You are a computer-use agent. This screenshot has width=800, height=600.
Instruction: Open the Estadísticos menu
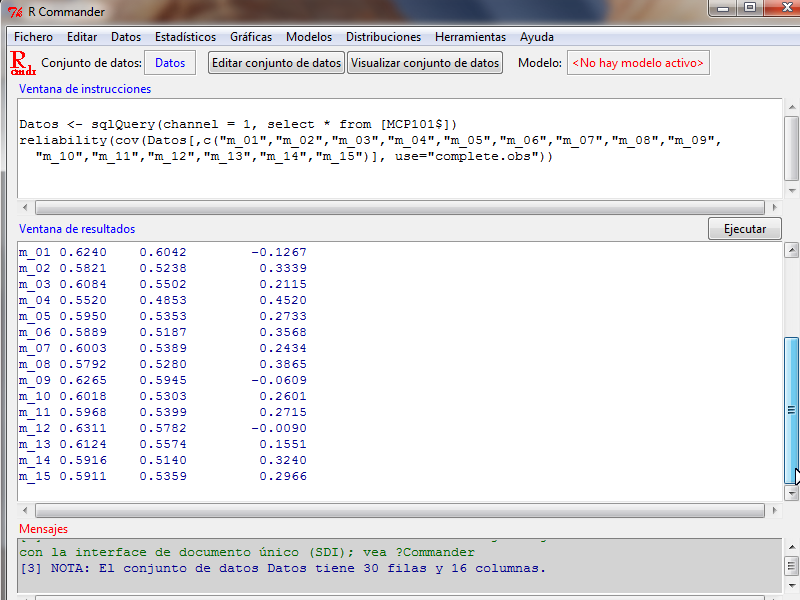pos(186,37)
